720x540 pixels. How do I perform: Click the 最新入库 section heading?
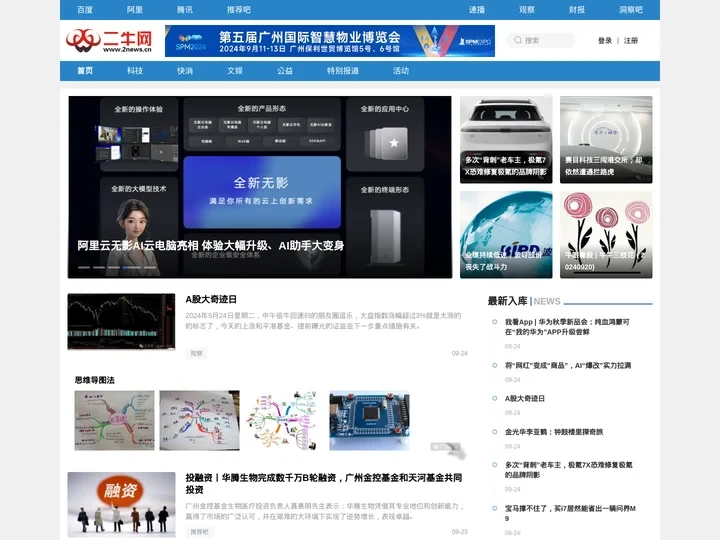[507, 301]
